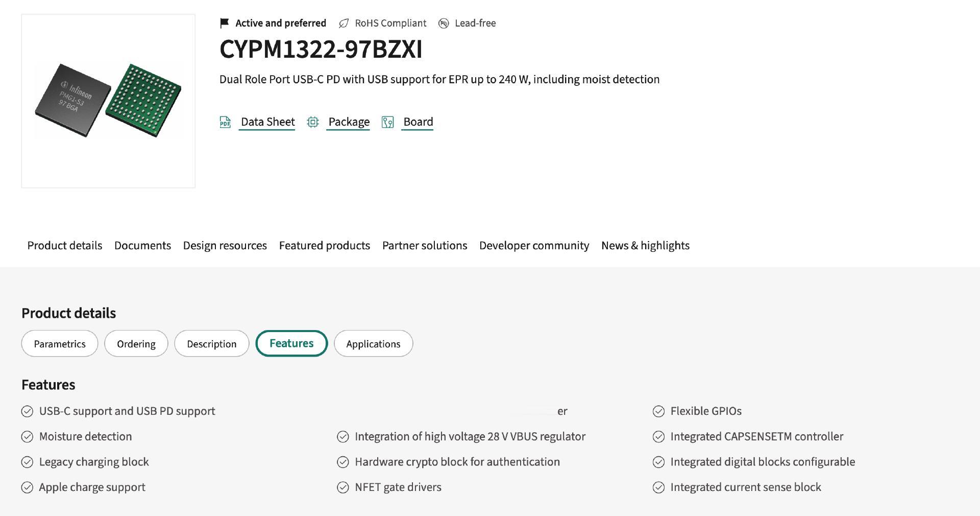Screen dimensions: 980x516
Task: Click the PDF icon beside Data Sheet
Action: [225, 122]
